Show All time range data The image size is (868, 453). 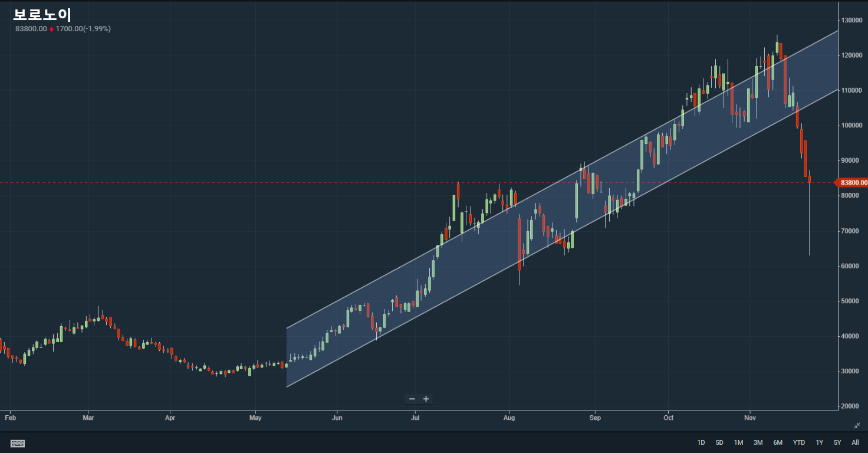click(x=855, y=442)
